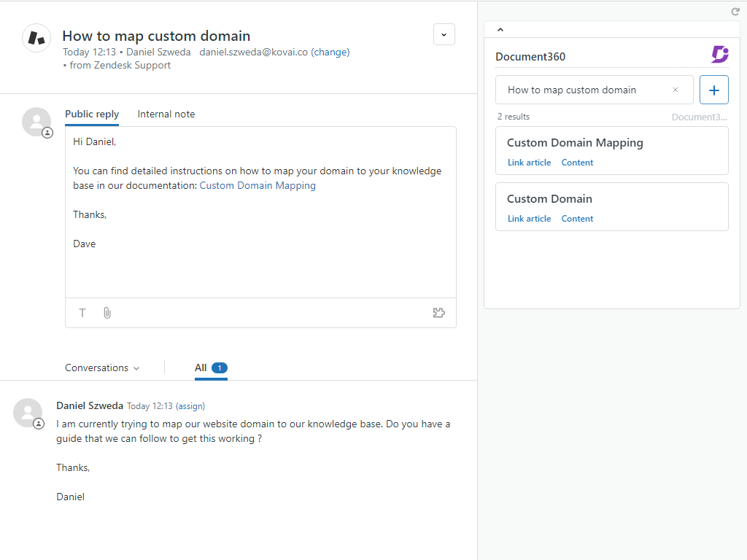747x560 pixels.
Task: Click the (assign) link beside Daniel Szweda
Action: click(190, 406)
